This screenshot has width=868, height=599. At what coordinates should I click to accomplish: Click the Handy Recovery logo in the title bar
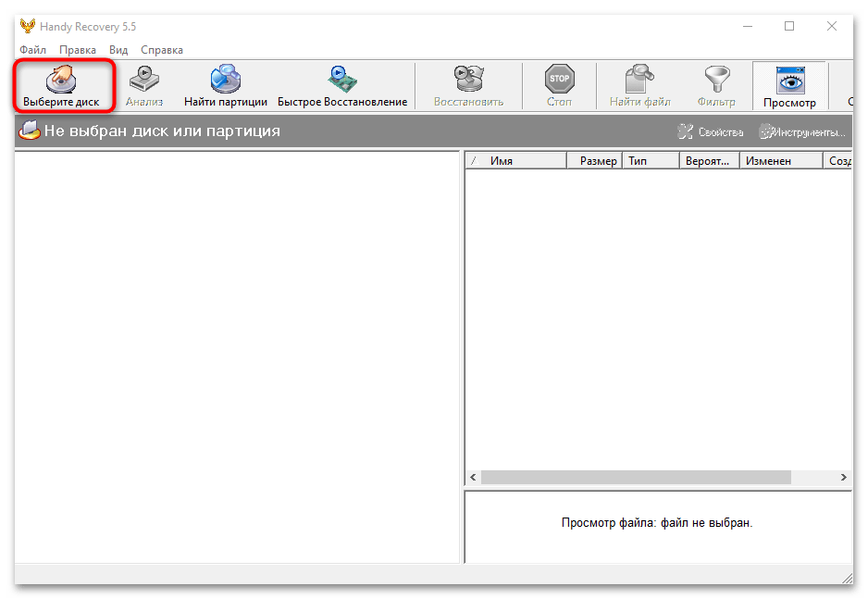(x=28, y=26)
